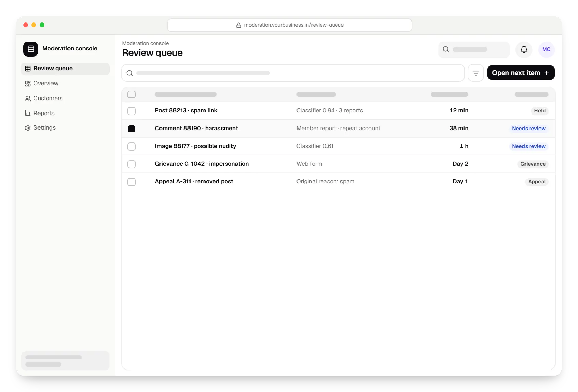
Task: Click the sidebar footer account card
Action: (65, 361)
